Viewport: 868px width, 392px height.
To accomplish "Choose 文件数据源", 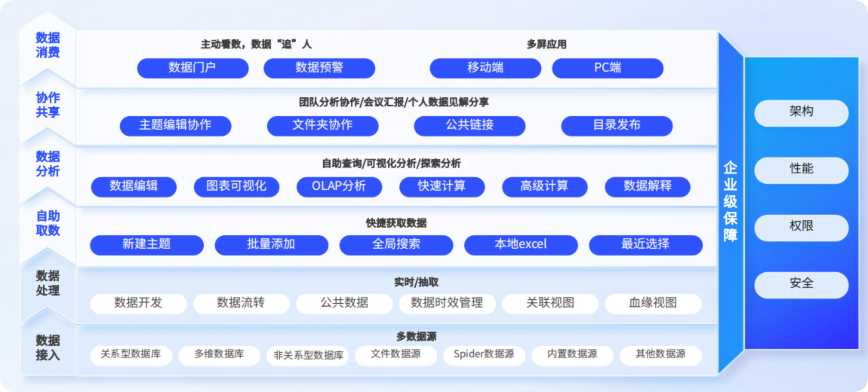I will [x=396, y=355].
